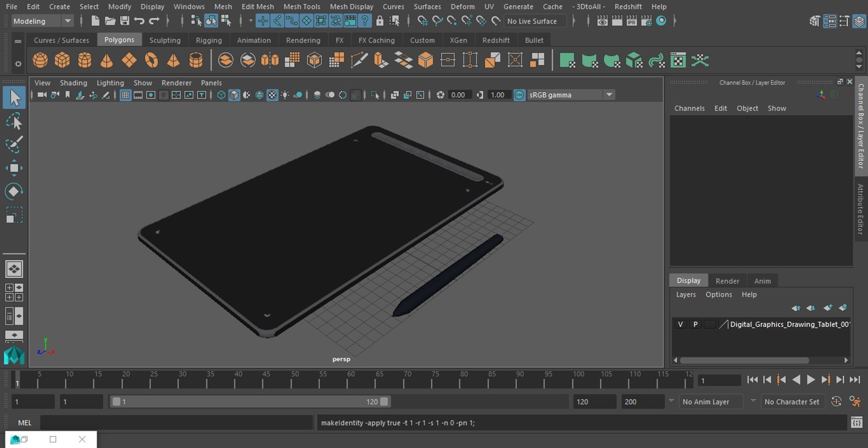Create a polygon cylinder from the shelf

85,60
